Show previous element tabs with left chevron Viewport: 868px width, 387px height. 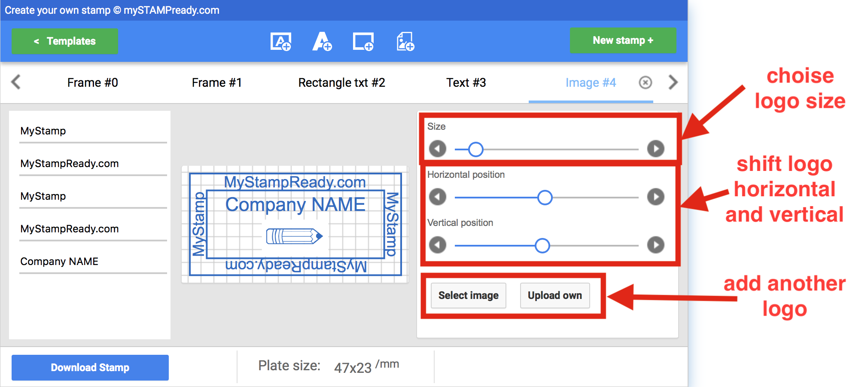point(16,82)
